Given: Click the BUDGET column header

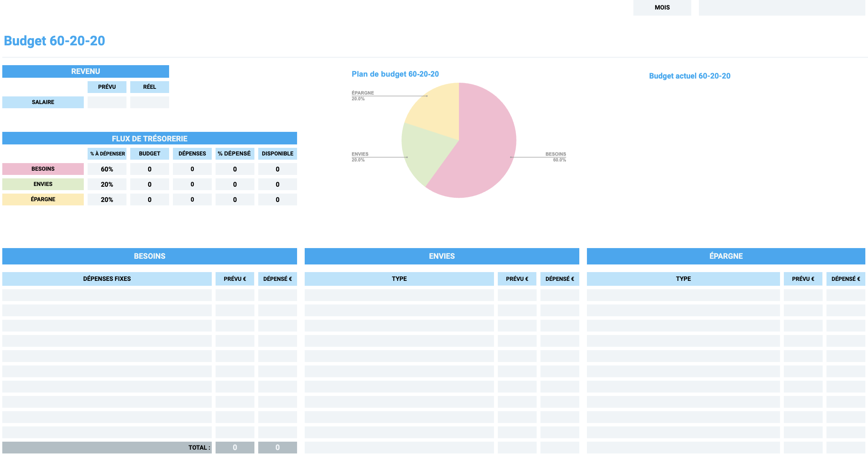Looking at the screenshot, I should (150, 154).
